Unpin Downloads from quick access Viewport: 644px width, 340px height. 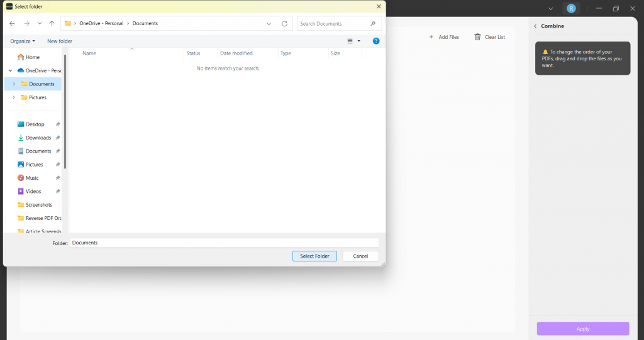(58, 138)
